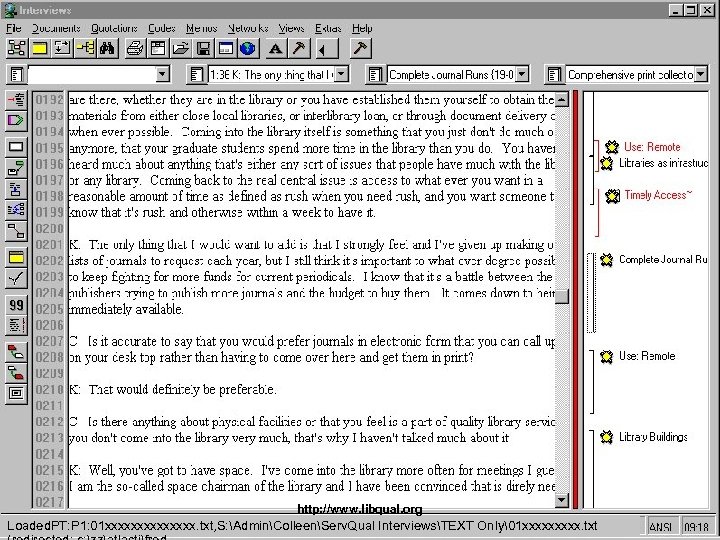Open the code manager icon beside Complete Journal Runs
The image size is (720, 540).
[375, 74]
